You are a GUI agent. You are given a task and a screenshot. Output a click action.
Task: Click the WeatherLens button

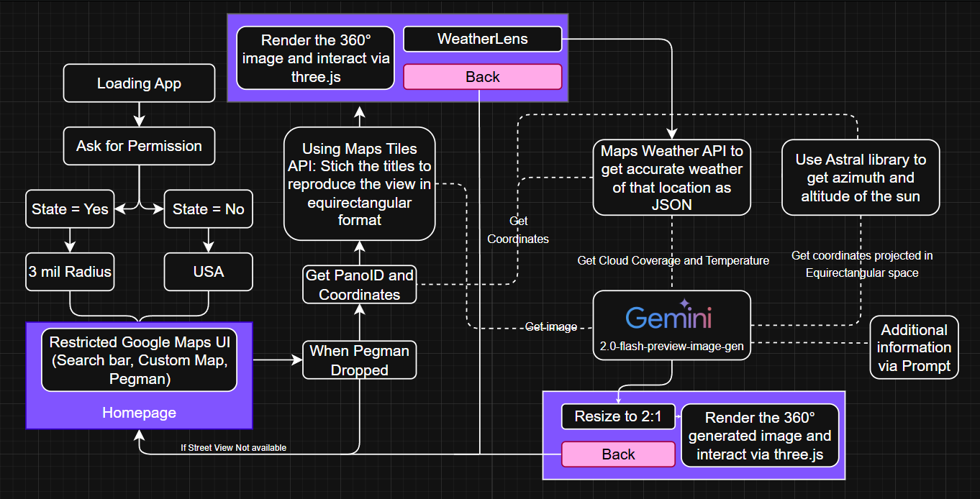482,39
